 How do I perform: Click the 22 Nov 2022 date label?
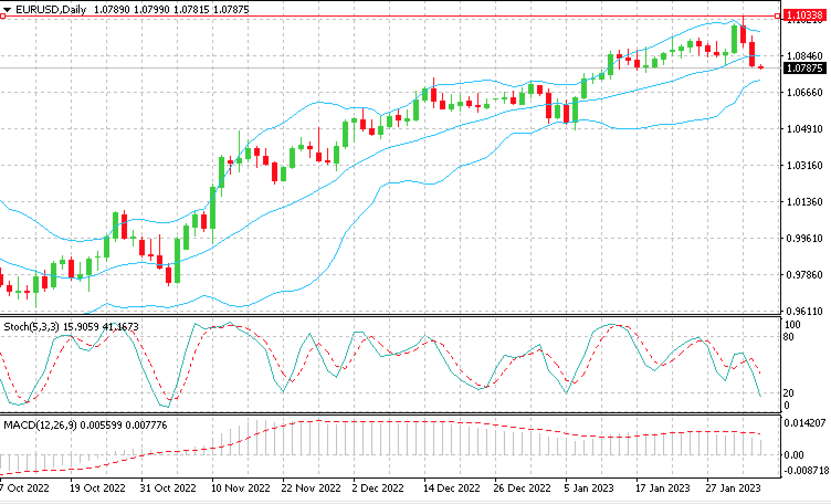pos(312,488)
